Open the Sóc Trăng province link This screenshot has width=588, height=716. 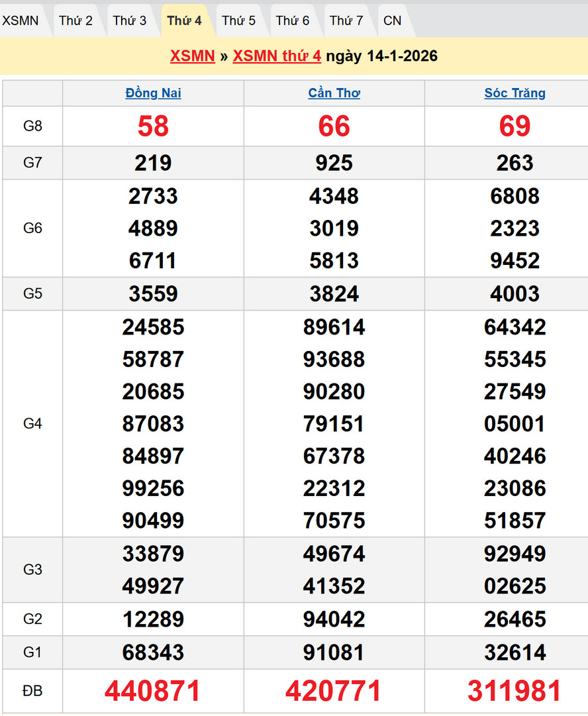click(514, 93)
